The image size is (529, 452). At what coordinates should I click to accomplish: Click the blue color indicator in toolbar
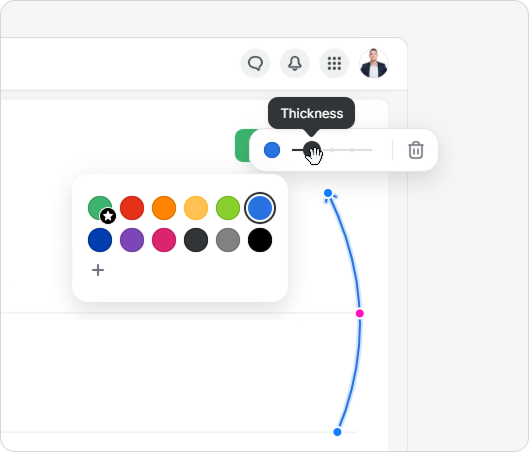[272, 150]
